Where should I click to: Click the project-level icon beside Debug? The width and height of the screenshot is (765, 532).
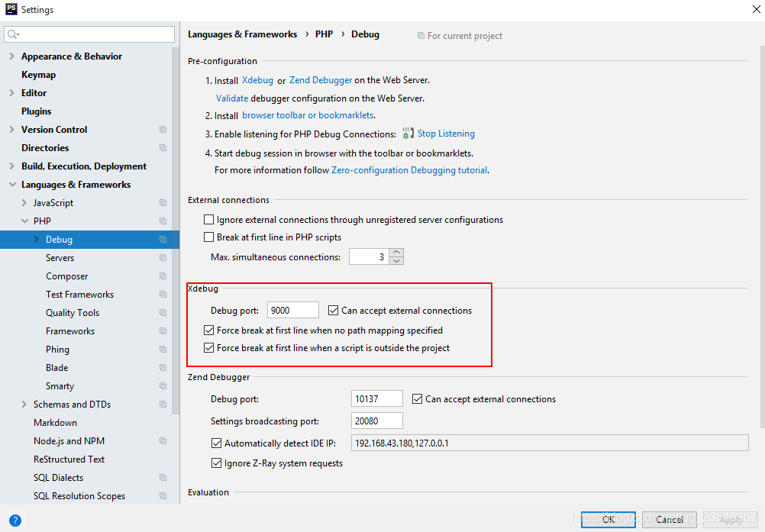pyautogui.click(x=163, y=240)
